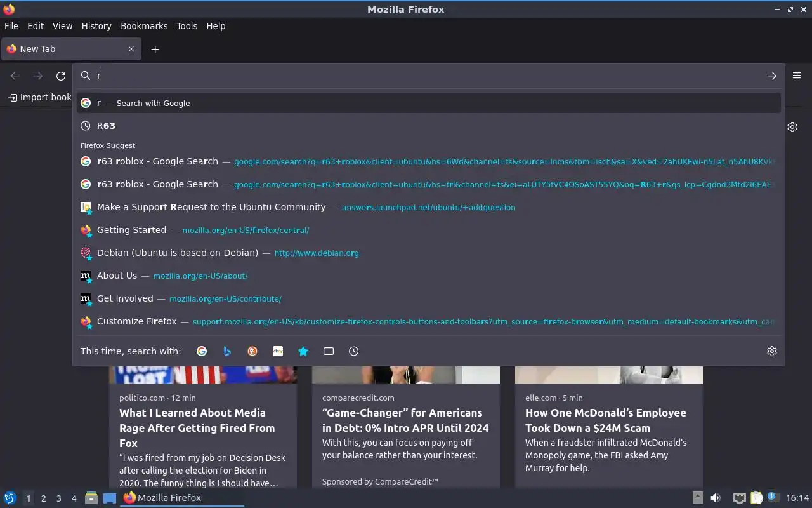
Task: Open second r63 roblox Google Search result
Action: pyautogui.click(x=429, y=184)
